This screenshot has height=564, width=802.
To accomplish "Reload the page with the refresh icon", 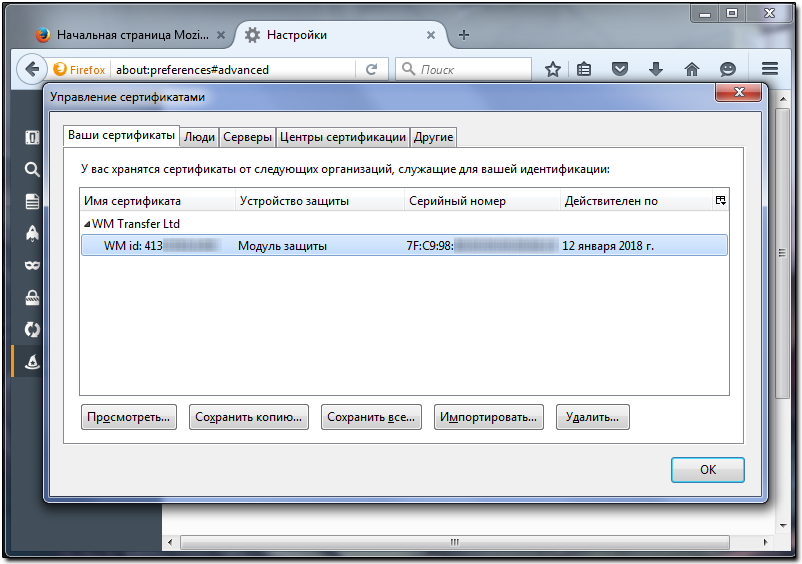I will [x=372, y=69].
